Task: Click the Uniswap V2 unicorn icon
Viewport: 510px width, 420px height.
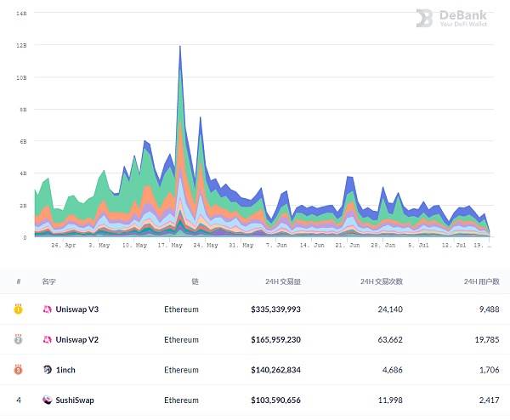Action: (48, 339)
